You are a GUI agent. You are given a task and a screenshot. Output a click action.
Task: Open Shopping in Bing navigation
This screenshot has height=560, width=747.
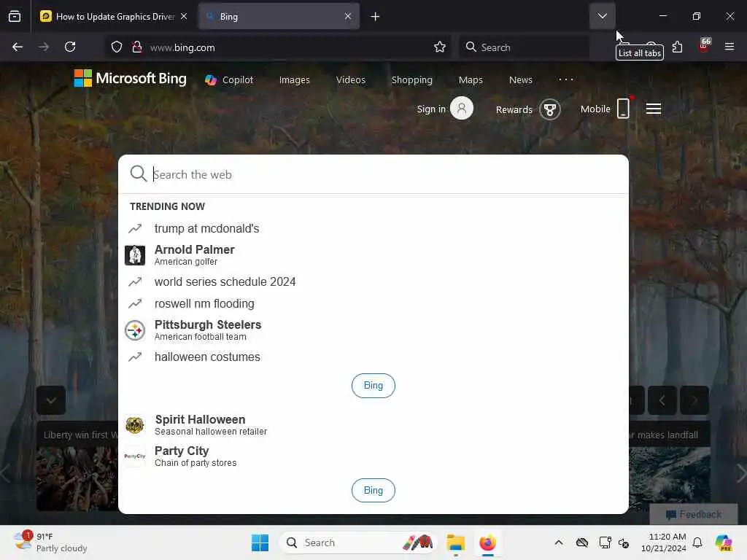coord(411,80)
